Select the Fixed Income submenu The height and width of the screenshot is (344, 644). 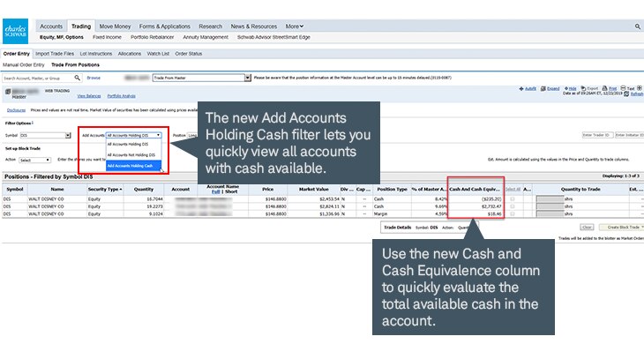pos(107,37)
